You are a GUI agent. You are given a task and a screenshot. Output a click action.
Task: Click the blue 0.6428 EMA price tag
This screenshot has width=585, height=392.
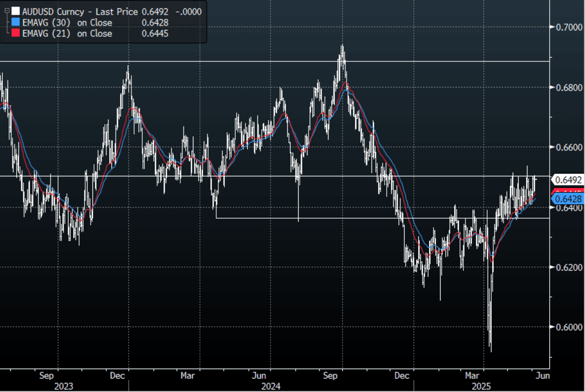coord(568,199)
